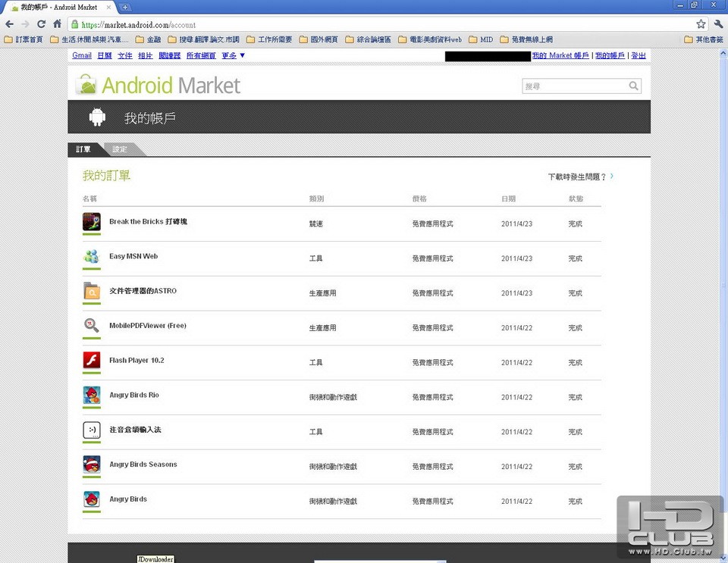Open Easy MSN Web app name
Viewport: 728px width, 563px height.
click(x=133, y=256)
